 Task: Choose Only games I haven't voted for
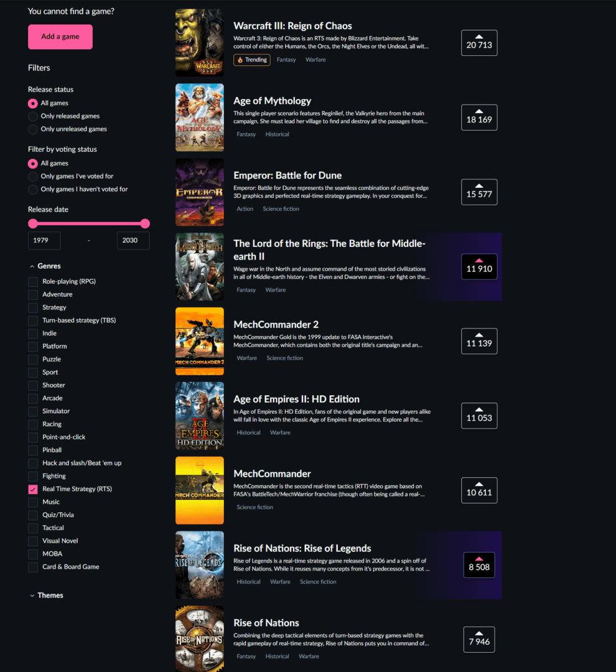[32, 189]
